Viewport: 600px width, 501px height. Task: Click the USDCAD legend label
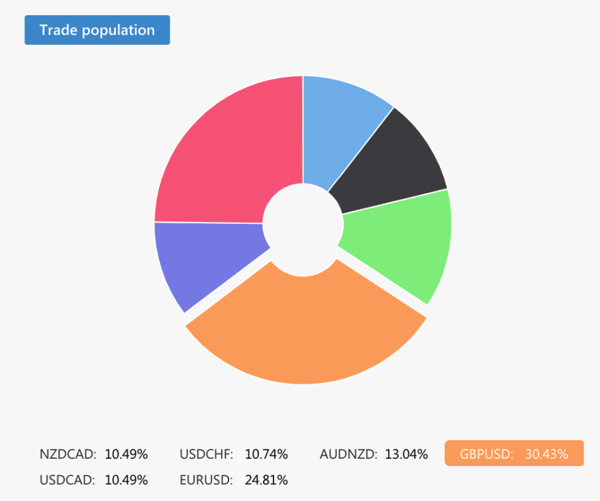(69, 478)
